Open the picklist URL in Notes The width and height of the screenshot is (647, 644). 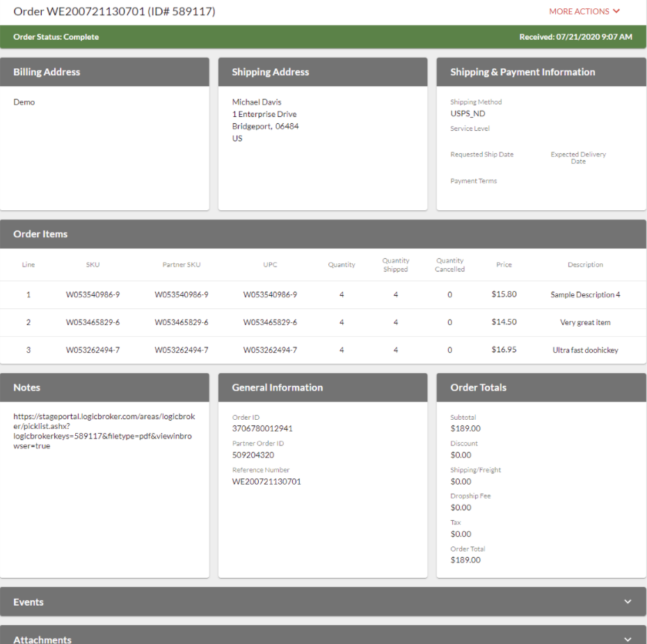(104, 431)
